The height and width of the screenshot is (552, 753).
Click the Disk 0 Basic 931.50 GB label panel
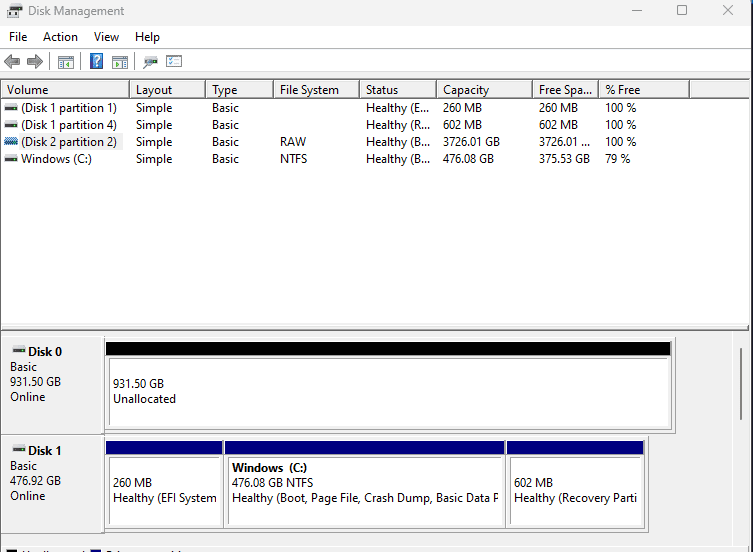52,384
